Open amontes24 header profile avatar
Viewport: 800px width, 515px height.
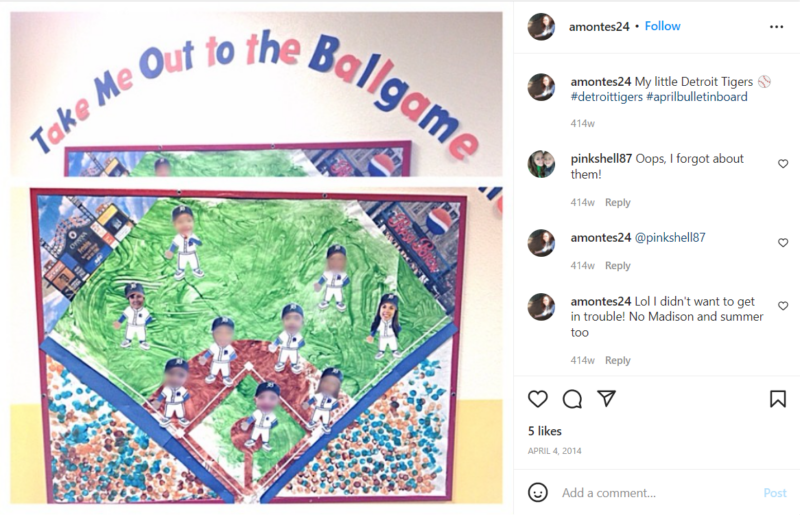click(x=541, y=27)
